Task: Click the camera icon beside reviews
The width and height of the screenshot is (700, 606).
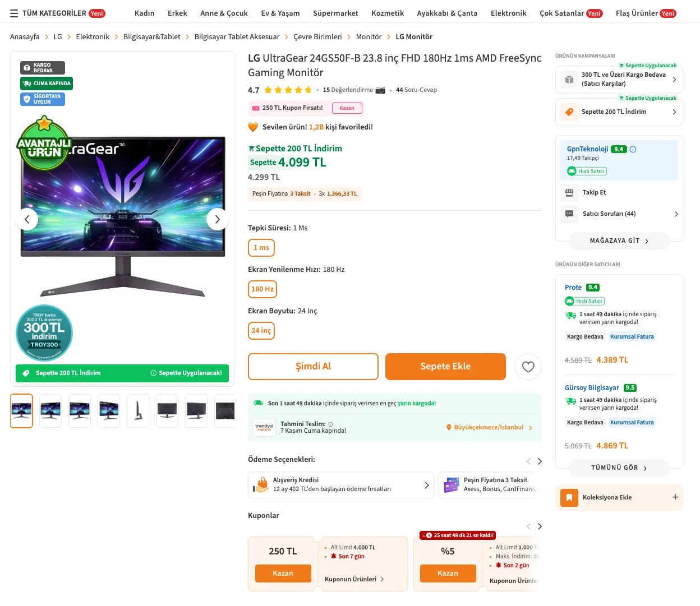Action: tap(380, 90)
